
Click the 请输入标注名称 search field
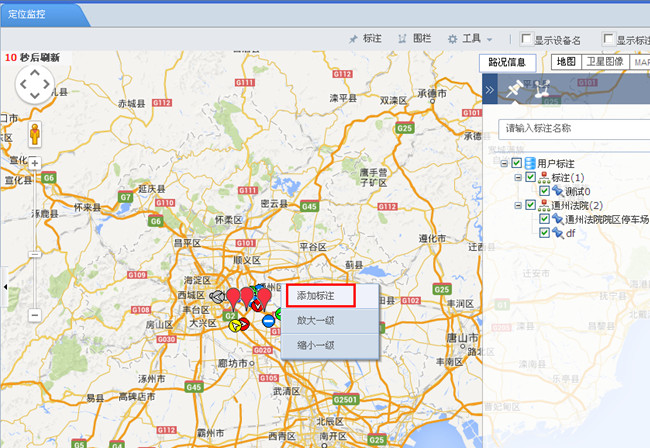pos(570,128)
